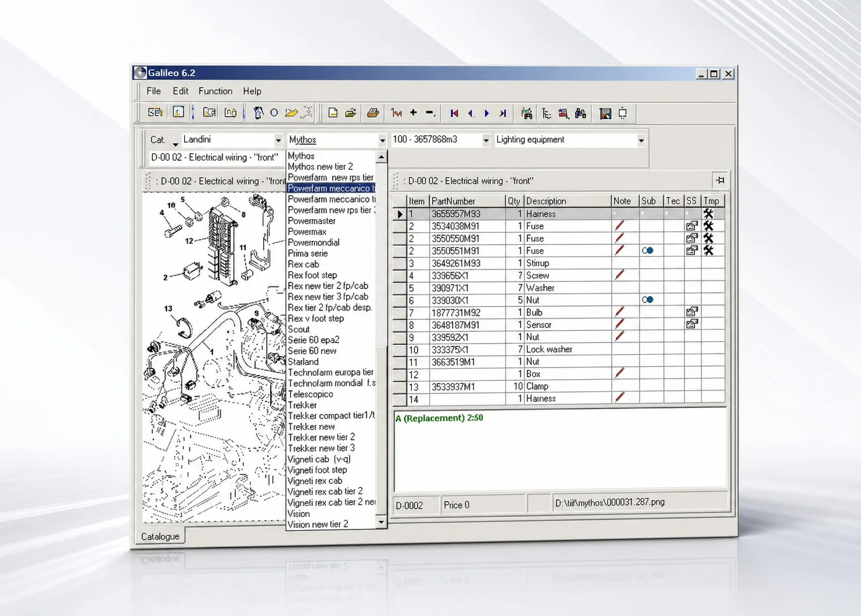Click the pin icon in parts panel header
The height and width of the screenshot is (616, 861).
[720, 180]
